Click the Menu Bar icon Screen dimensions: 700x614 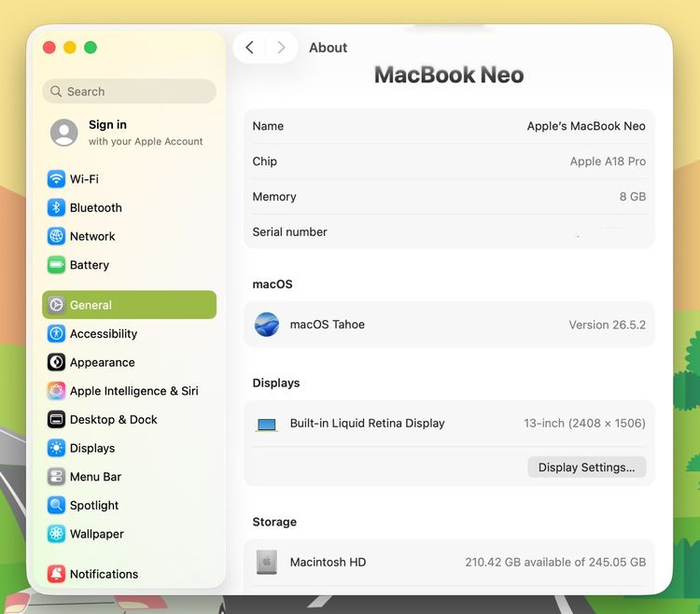56,477
